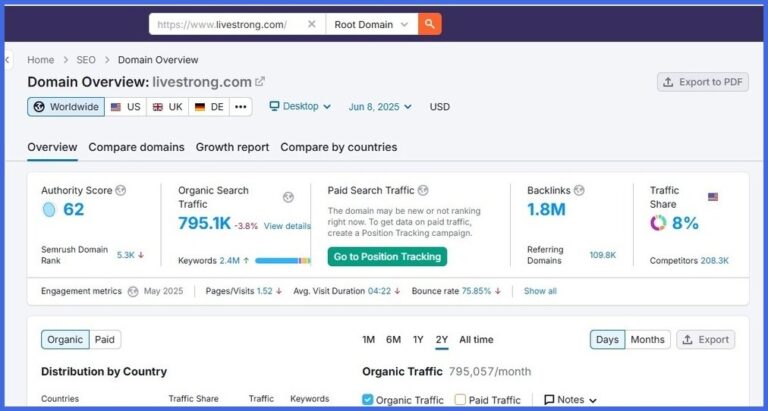Image resolution: width=768 pixels, height=411 pixels.
Task: Click the blue authority score circle icon
Action: tap(49, 210)
